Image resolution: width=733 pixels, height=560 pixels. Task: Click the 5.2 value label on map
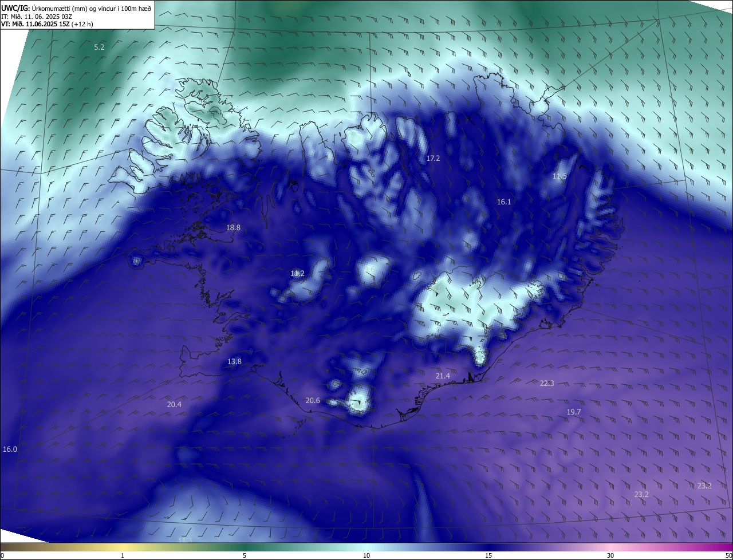pos(99,47)
